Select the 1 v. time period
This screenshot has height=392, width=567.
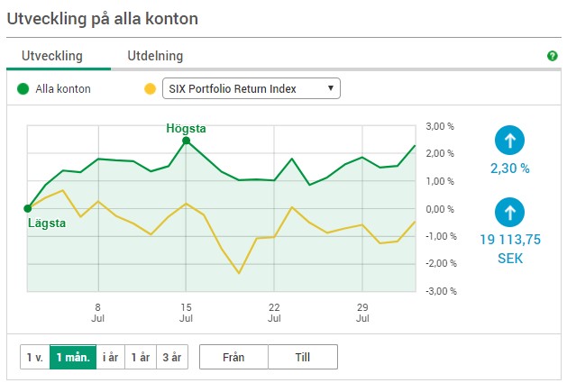click(35, 357)
